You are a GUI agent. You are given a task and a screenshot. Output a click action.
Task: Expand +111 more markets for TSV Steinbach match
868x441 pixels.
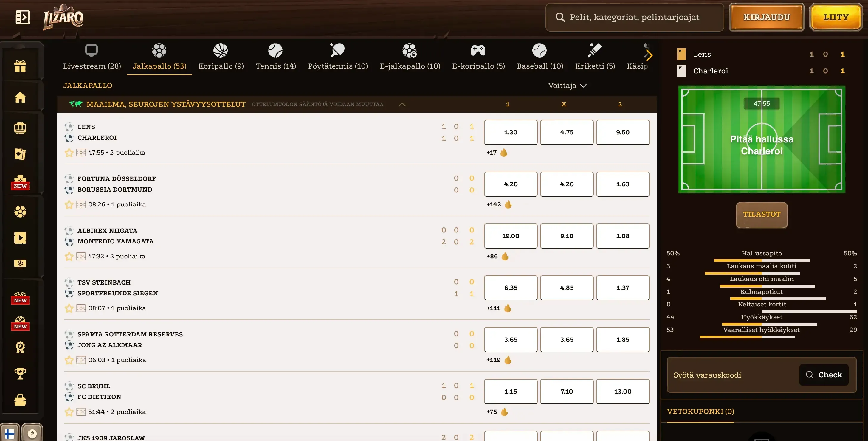(499, 308)
